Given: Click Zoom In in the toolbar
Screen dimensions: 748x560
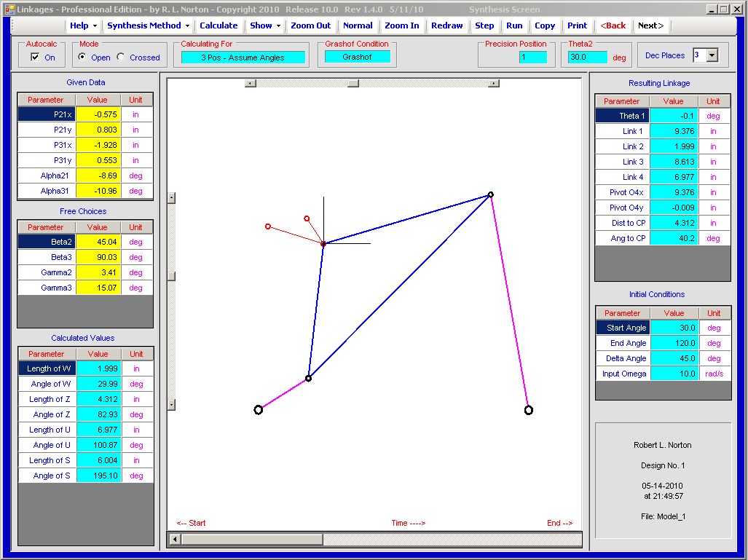Looking at the screenshot, I should (401, 25).
